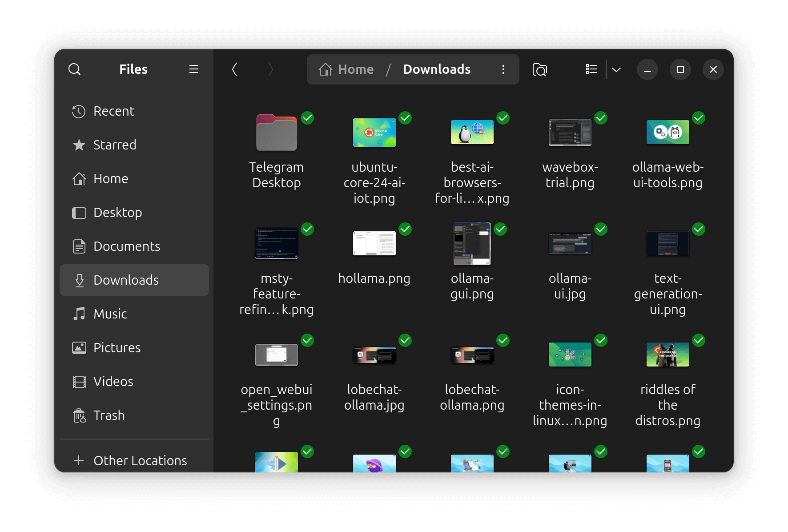The height and width of the screenshot is (532, 788).
Task: Open the main hamburger menu
Action: (x=193, y=69)
